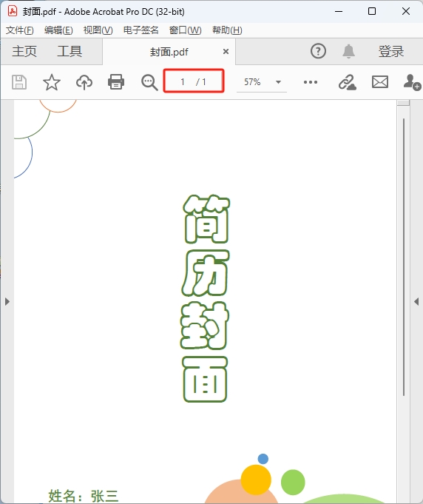The image size is (423, 504).
Task: Upload file to cloud icon
Action: click(84, 82)
